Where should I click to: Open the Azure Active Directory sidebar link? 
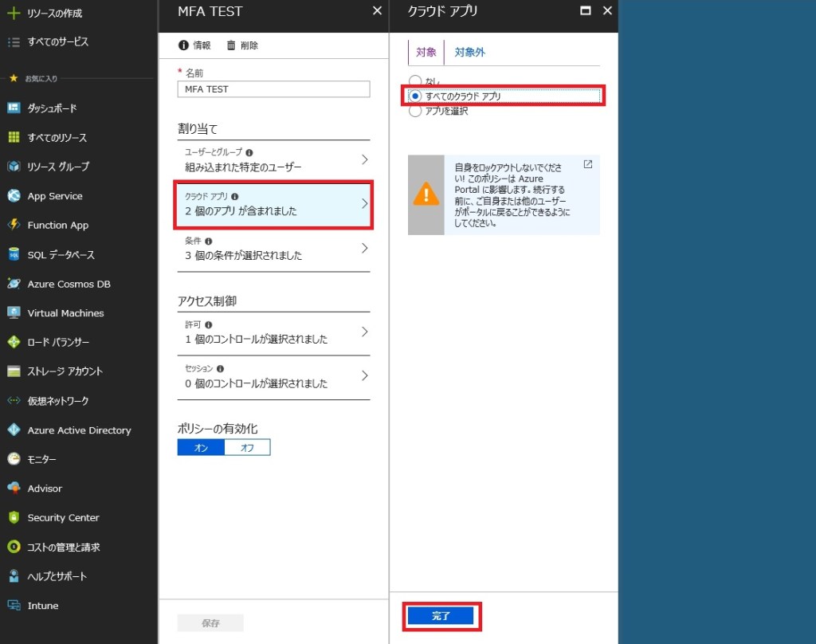79,430
